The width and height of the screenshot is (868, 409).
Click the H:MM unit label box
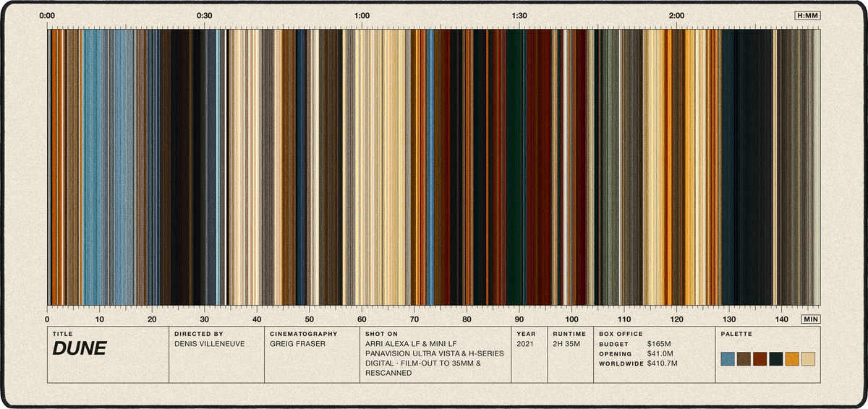807,15
